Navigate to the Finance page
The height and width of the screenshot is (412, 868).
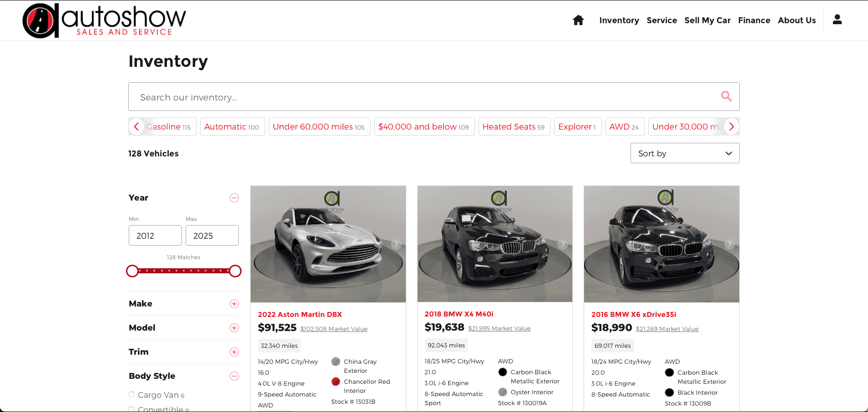click(x=754, y=20)
